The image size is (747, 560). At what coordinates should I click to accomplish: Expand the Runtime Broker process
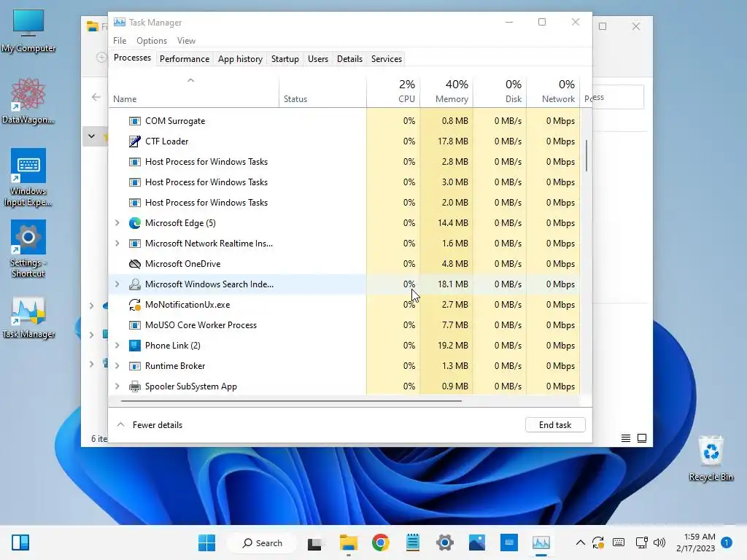click(x=117, y=366)
